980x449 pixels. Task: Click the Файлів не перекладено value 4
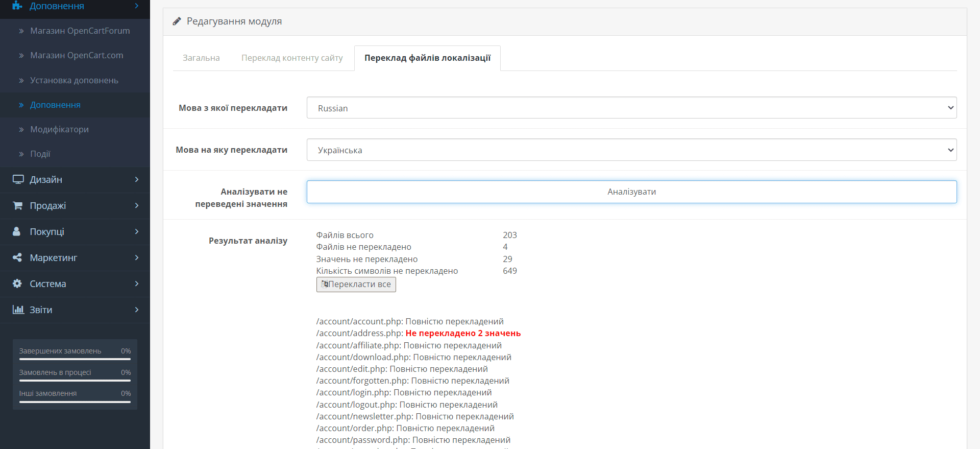[x=505, y=247]
